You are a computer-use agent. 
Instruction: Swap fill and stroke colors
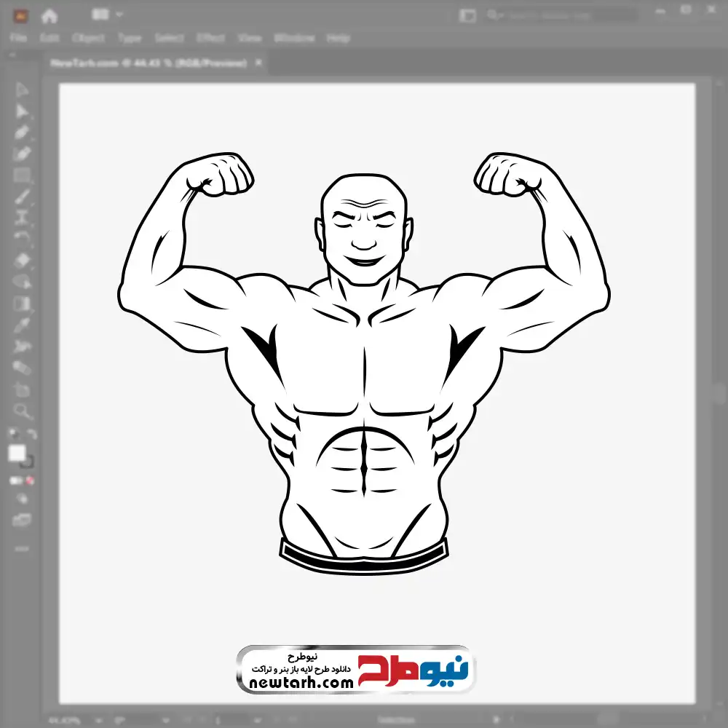31,435
